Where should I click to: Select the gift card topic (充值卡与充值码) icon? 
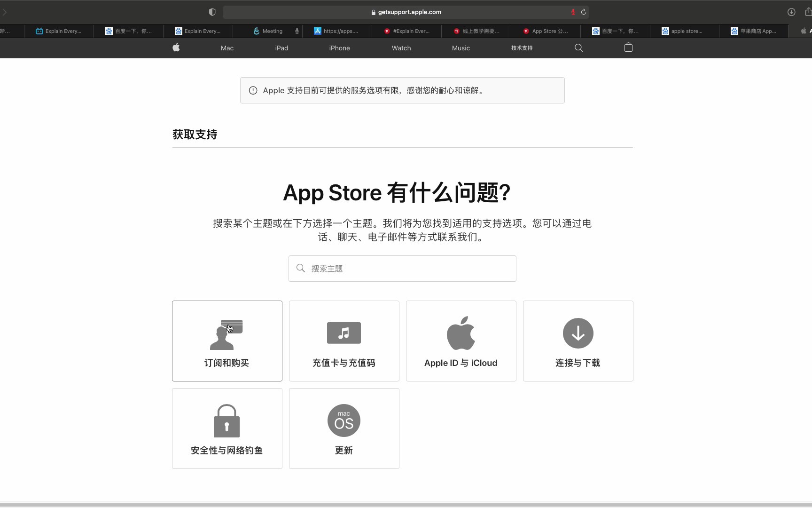click(x=344, y=333)
